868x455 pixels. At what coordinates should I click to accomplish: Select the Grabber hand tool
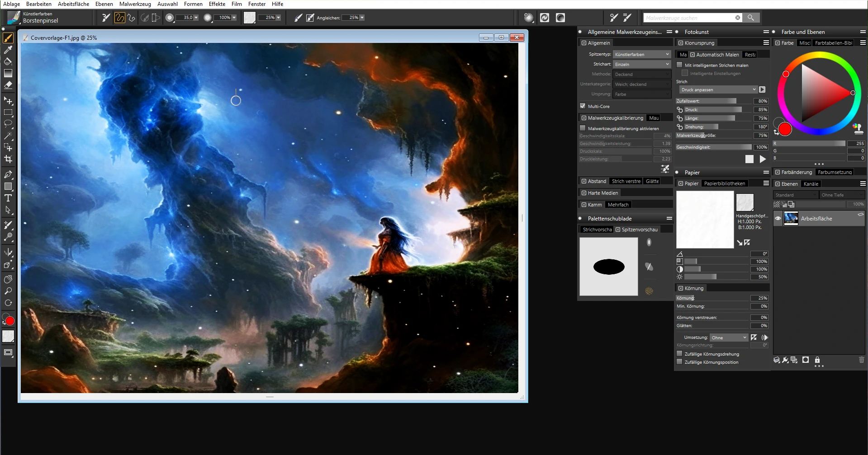[x=8, y=279]
